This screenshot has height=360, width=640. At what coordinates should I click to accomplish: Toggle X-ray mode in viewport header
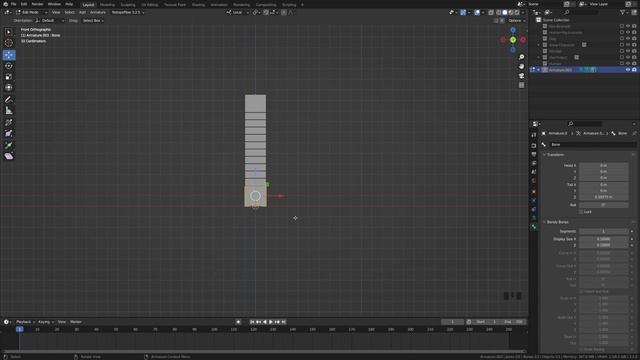[491, 13]
